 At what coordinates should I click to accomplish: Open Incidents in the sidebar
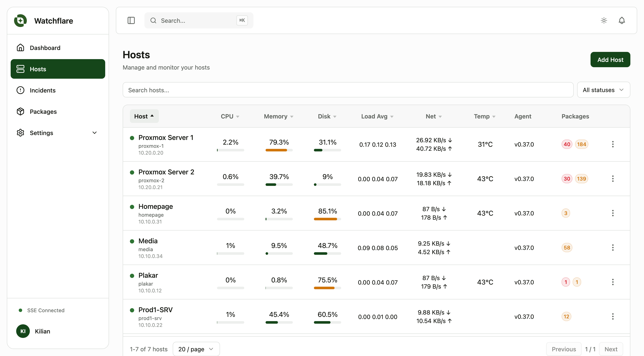click(x=58, y=90)
